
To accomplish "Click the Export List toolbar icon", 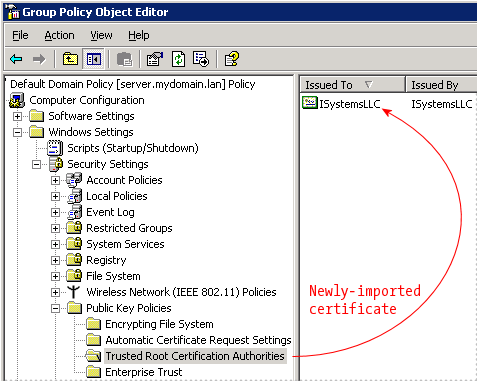I will tap(201, 59).
